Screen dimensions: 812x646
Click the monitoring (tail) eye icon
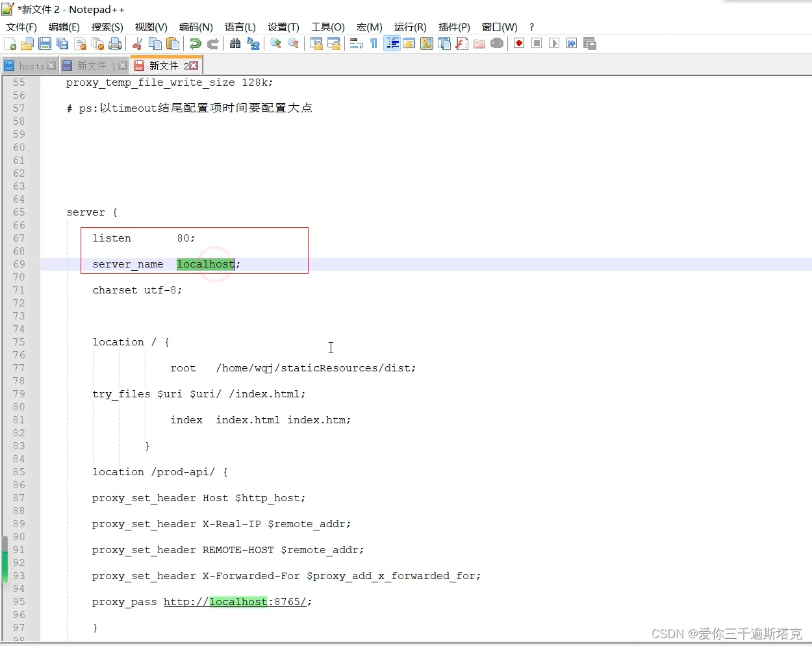[x=497, y=43]
